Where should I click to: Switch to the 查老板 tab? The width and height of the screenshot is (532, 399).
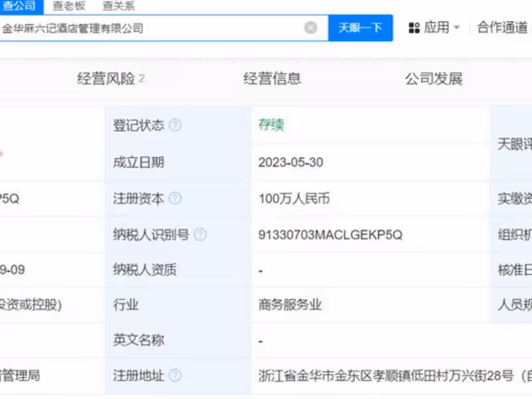point(69,6)
